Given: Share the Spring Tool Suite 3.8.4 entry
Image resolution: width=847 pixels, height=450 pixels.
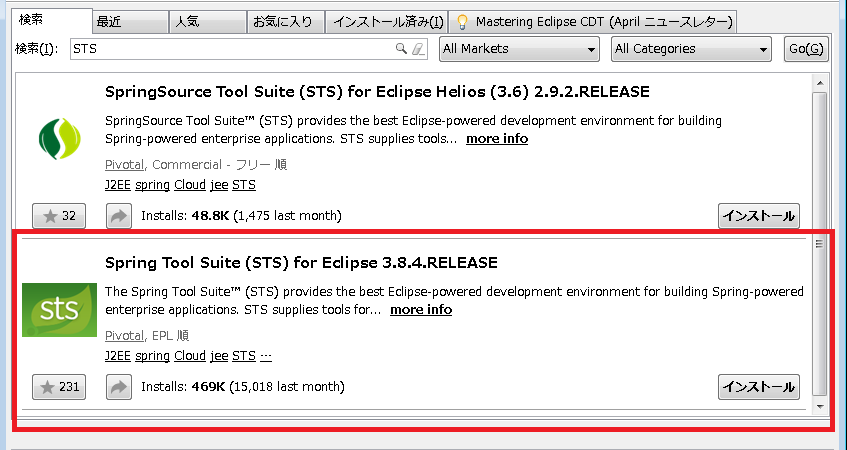Looking at the screenshot, I should 119,387.
